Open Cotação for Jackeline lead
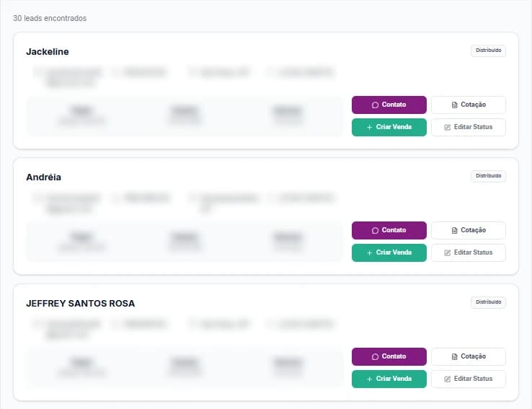The height and width of the screenshot is (409, 532). tap(469, 105)
